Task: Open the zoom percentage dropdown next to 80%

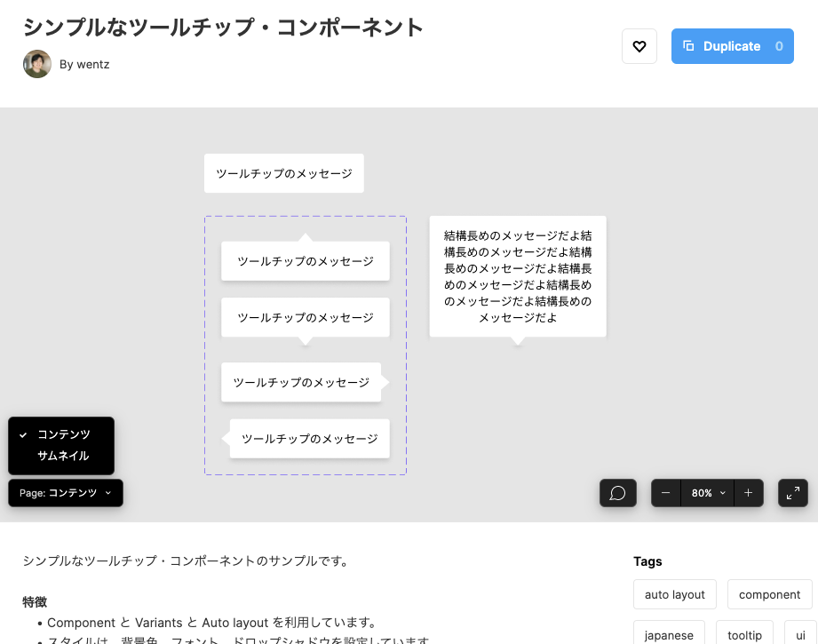Action: [x=722, y=493]
